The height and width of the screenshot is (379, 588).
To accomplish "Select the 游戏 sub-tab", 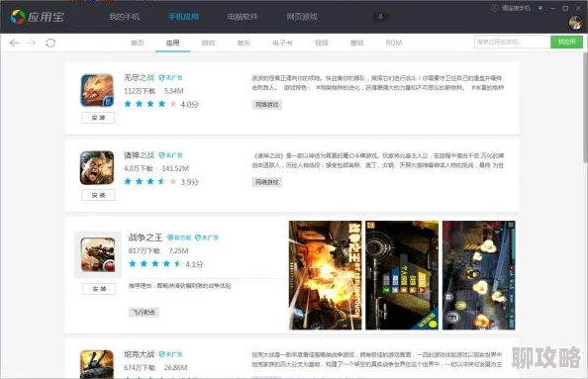I will [208, 43].
